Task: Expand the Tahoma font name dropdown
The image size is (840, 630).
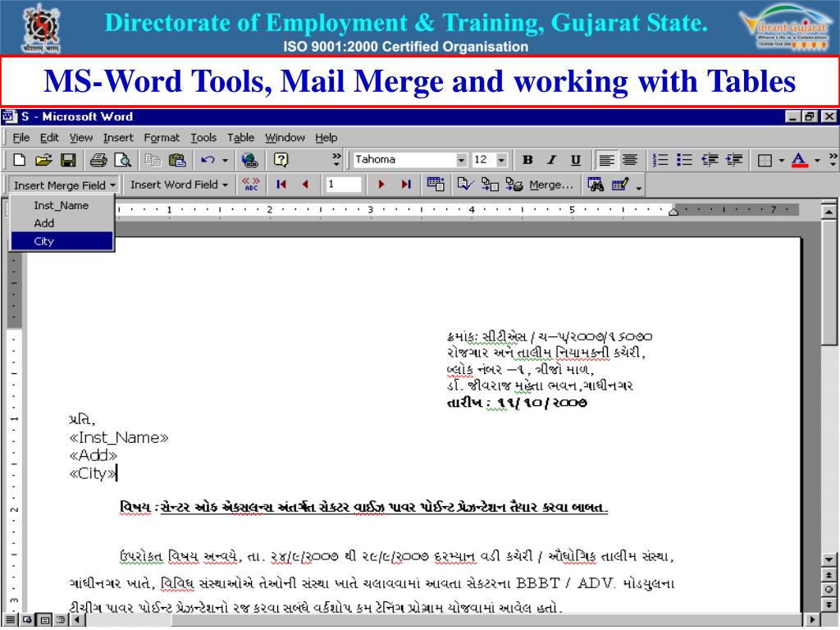Action: pyautogui.click(x=461, y=160)
